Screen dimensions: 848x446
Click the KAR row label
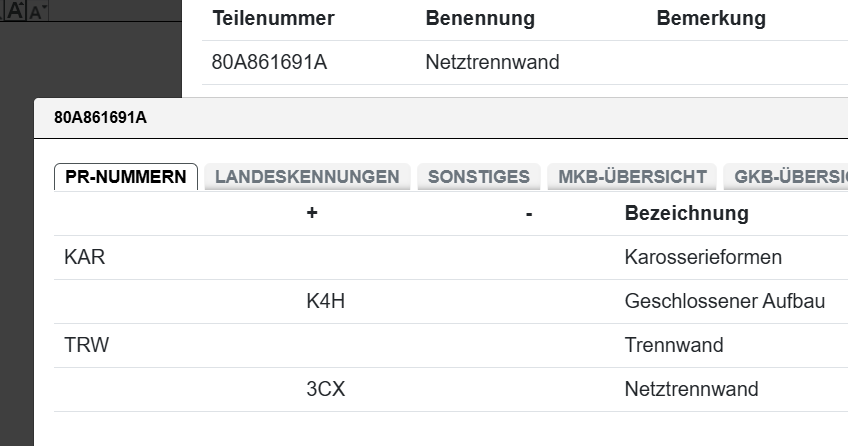84,257
